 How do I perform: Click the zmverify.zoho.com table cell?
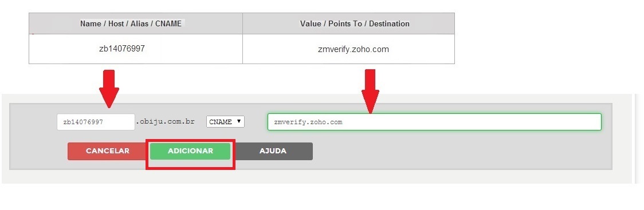pos(349,49)
